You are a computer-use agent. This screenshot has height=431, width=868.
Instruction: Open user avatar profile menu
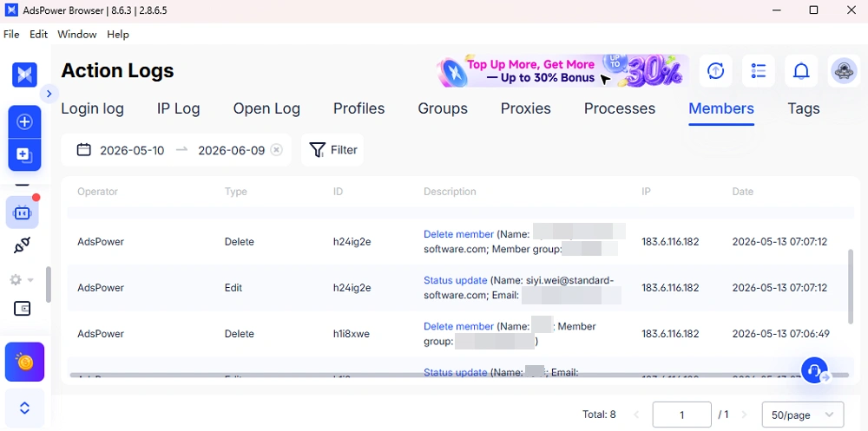click(845, 71)
